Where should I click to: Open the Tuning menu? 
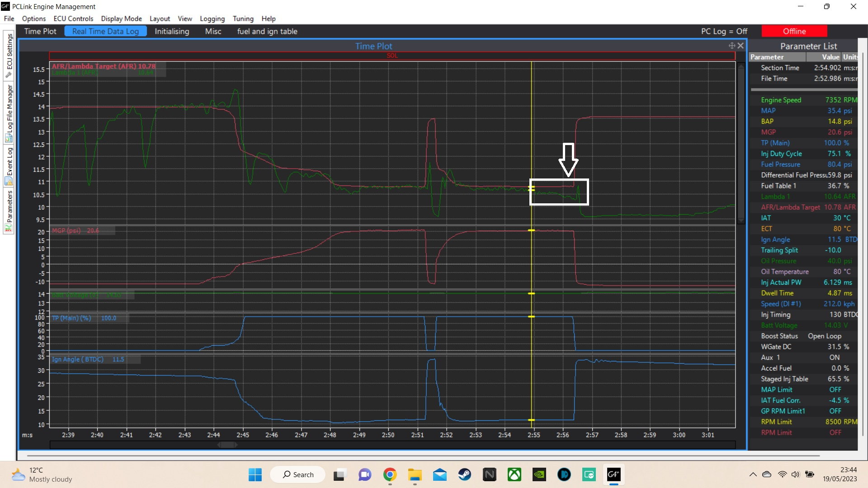(243, 19)
